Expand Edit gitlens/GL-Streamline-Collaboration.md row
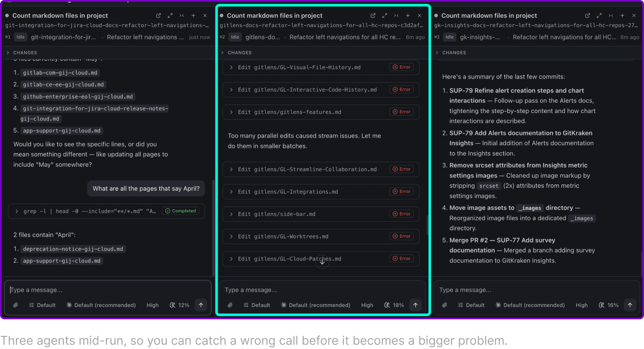This screenshot has width=644, height=349. [321, 169]
